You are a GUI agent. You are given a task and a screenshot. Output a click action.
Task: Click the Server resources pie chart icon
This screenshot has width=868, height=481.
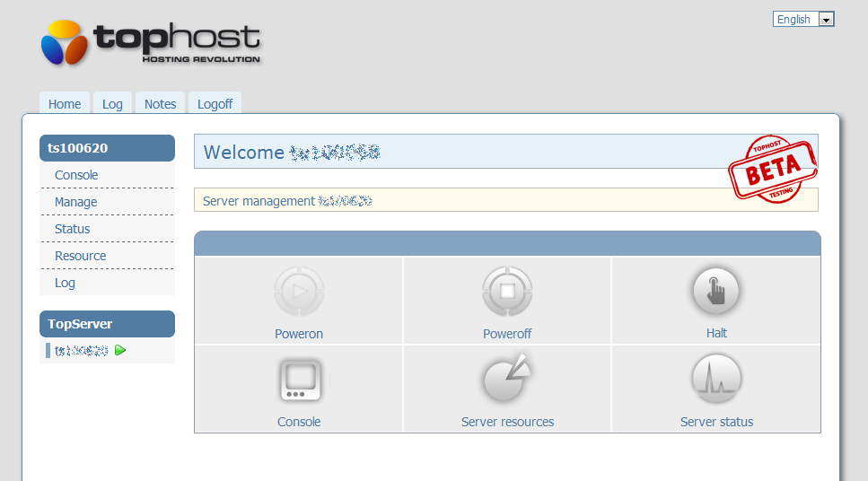[x=507, y=379]
